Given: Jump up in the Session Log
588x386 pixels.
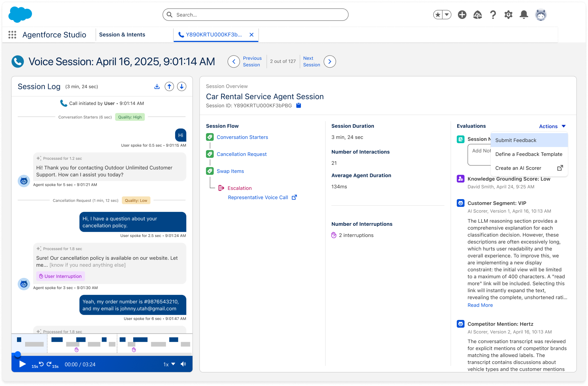Looking at the screenshot, I should click(x=169, y=86).
